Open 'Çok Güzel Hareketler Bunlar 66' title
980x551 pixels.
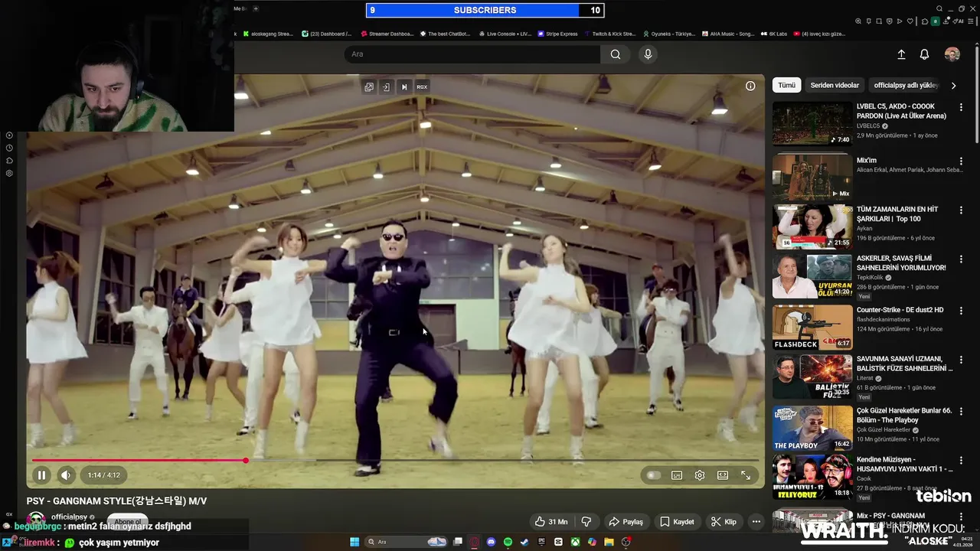(904, 416)
